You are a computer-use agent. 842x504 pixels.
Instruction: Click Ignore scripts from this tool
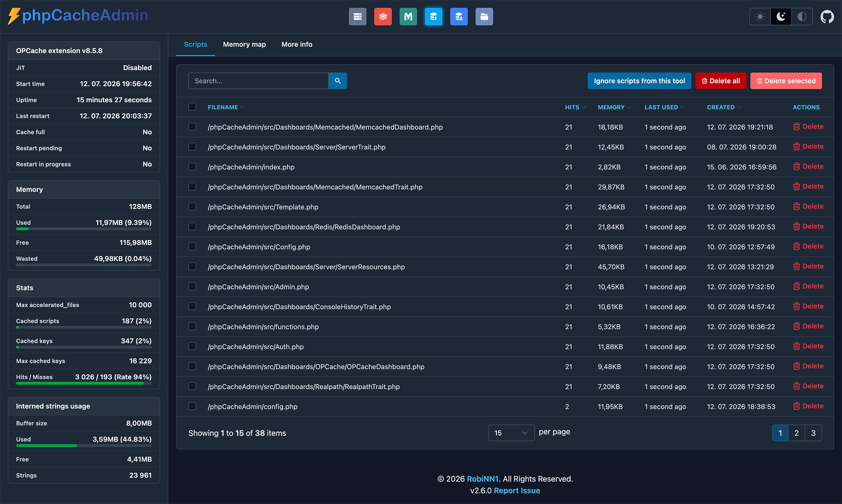tap(639, 81)
